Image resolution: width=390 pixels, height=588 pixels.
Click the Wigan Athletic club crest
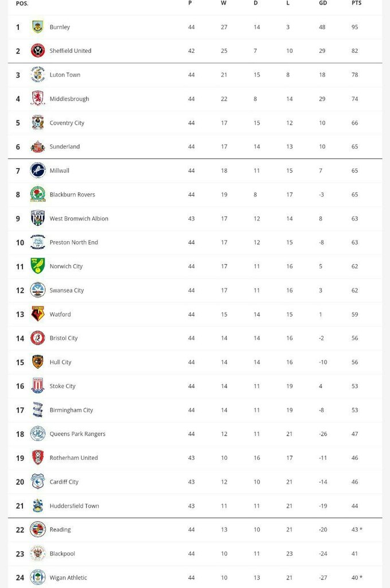(x=38, y=578)
